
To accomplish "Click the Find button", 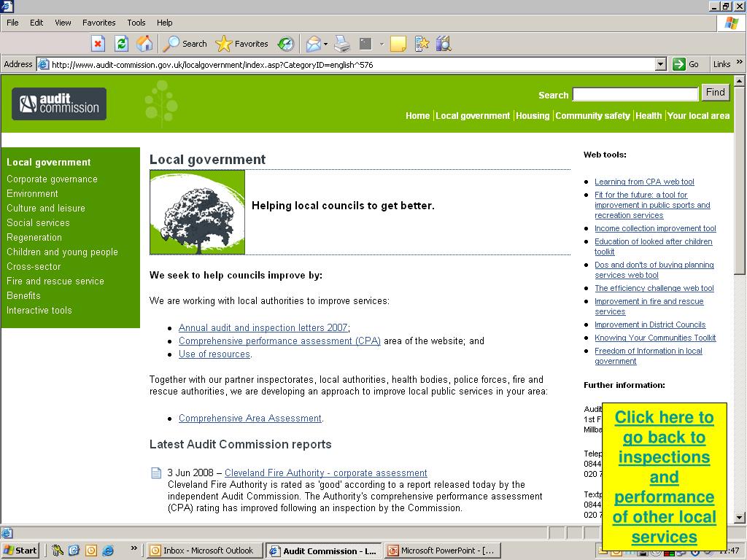I will [715, 93].
